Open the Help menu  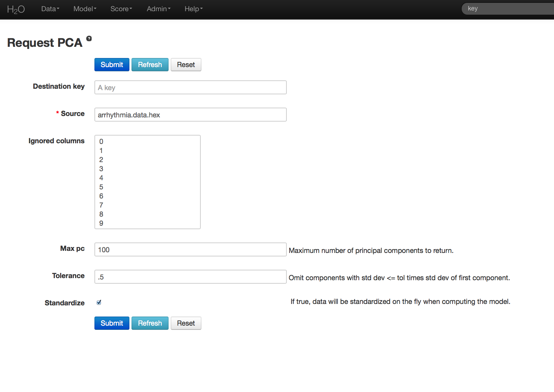[x=193, y=9]
